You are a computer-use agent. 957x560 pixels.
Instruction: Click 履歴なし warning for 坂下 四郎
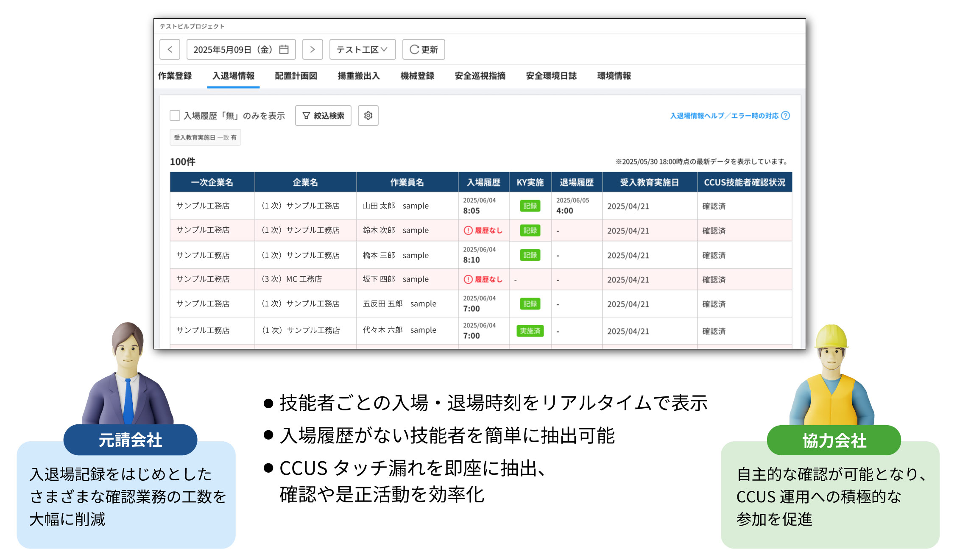[483, 279]
